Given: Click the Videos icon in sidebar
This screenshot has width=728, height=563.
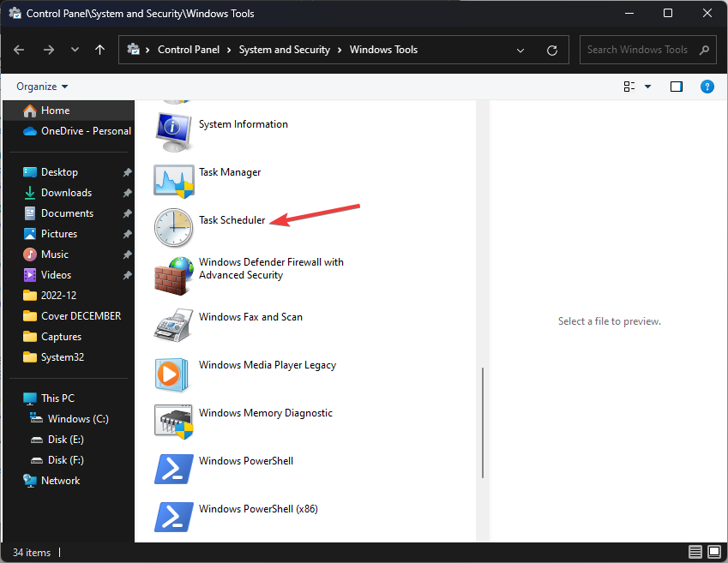Looking at the screenshot, I should pyautogui.click(x=30, y=275).
